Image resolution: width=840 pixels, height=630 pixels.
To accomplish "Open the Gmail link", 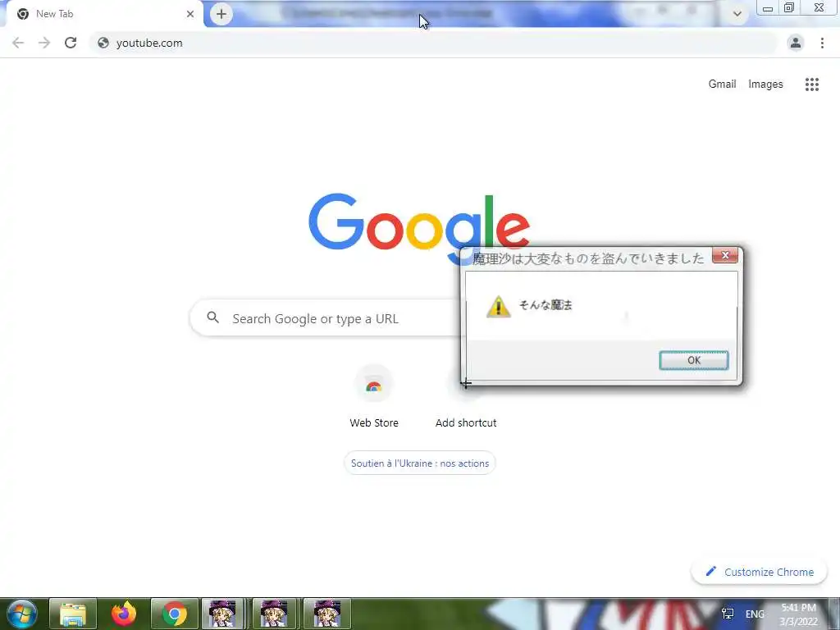I will coord(722,84).
